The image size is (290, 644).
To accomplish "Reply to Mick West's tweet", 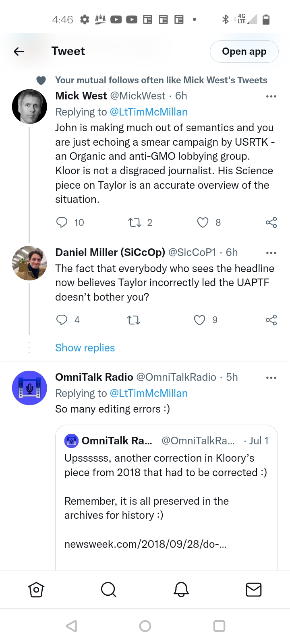I will coord(62,222).
